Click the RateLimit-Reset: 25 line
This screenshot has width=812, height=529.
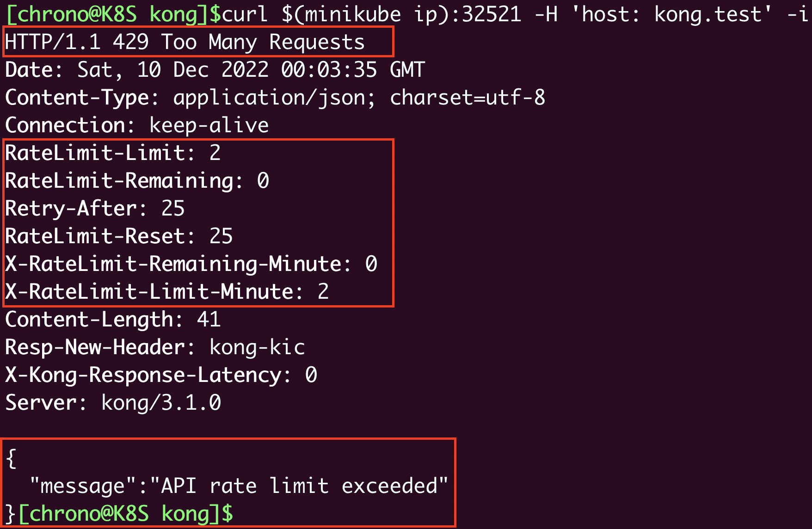click(119, 236)
